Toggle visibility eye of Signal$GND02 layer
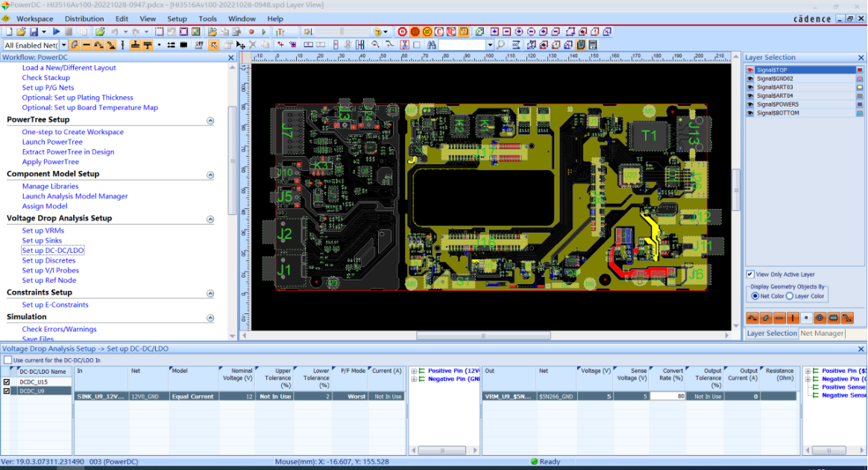The height and width of the screenshot is (470, 868). tap(750, 78)
